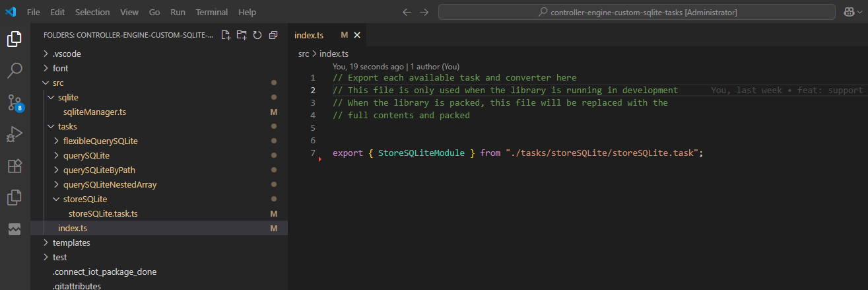Close the index.ts editor tab
868x290 pixels.
tap(357, 35)
